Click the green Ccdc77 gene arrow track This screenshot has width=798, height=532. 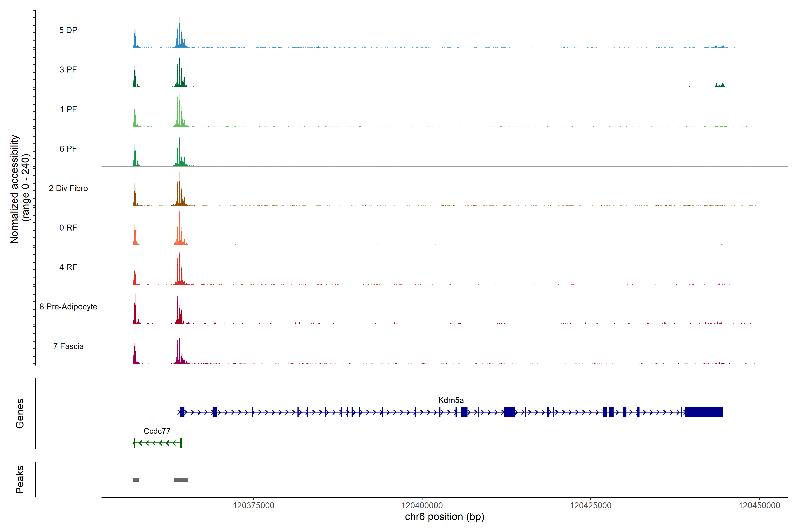[x=157, y=443]
